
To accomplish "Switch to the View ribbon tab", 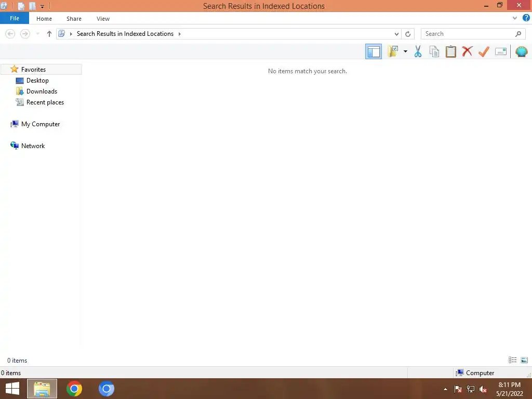I will tap(103, 19).
